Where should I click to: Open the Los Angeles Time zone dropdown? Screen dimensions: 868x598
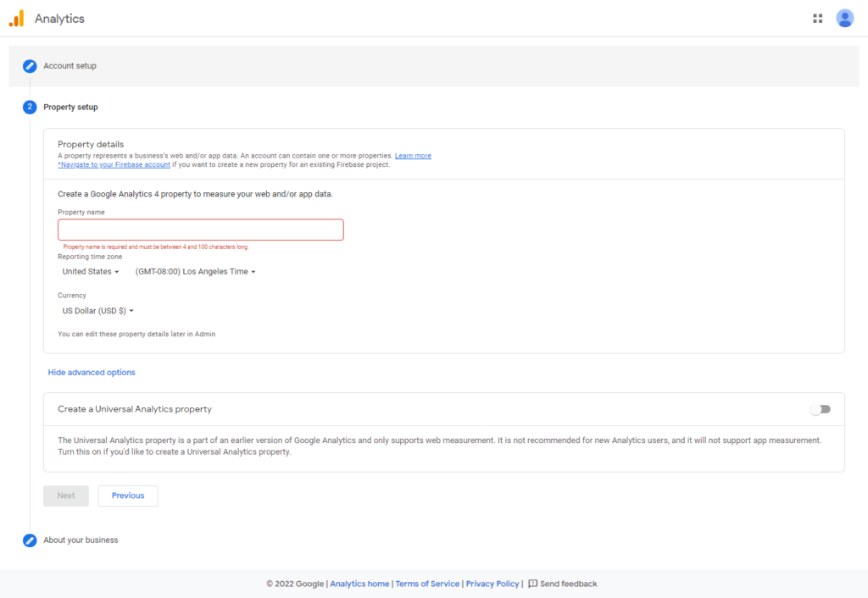(x=196, y=272)
